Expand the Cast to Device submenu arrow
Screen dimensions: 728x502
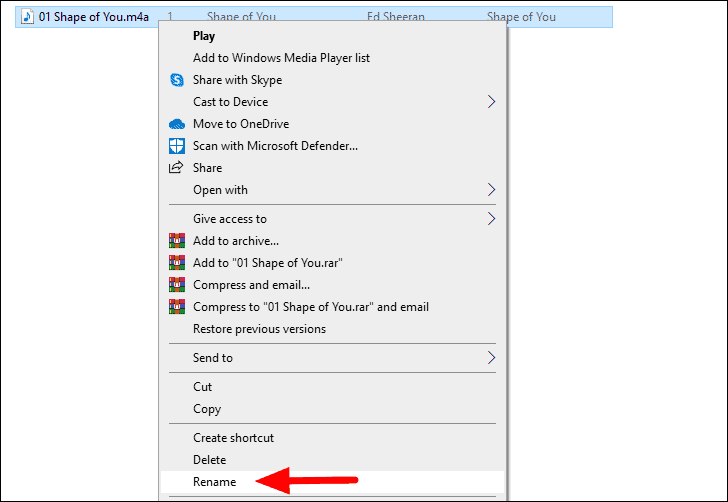491,102
